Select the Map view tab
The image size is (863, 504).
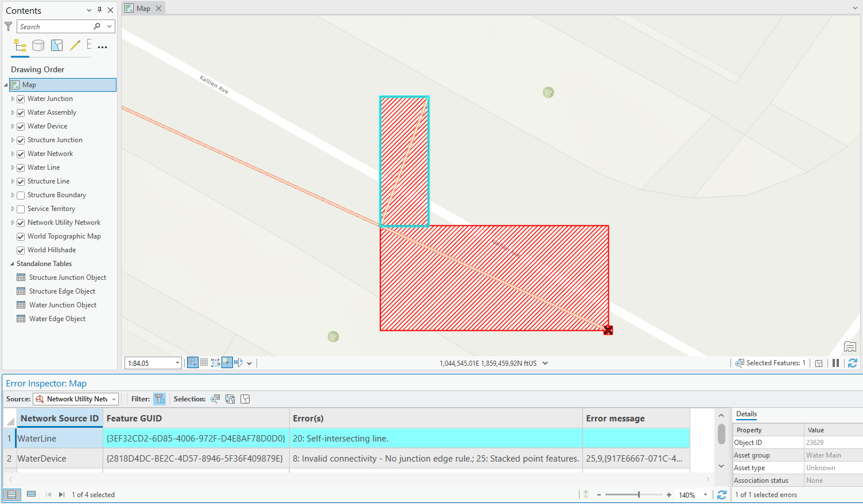143,8
